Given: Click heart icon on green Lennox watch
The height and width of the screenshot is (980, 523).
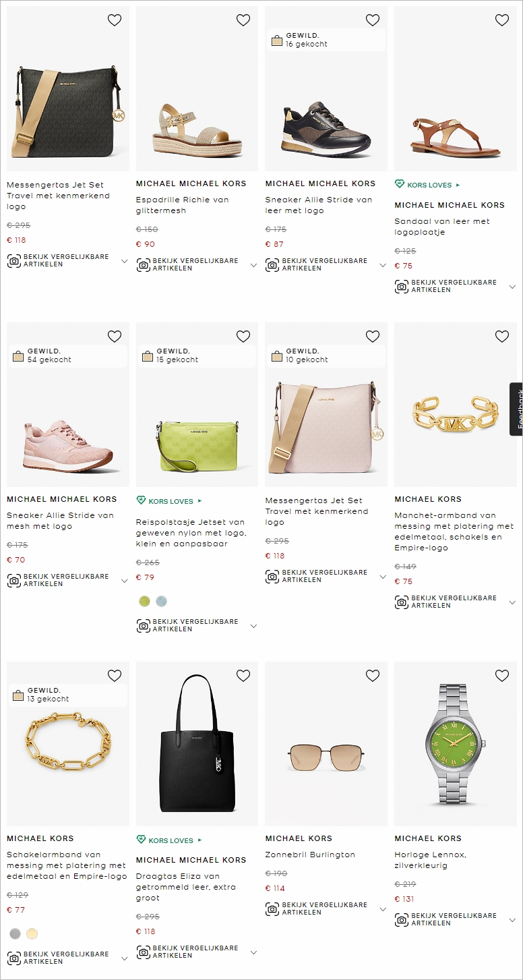Looking at the screenshot, I should (x=502, y=675).
